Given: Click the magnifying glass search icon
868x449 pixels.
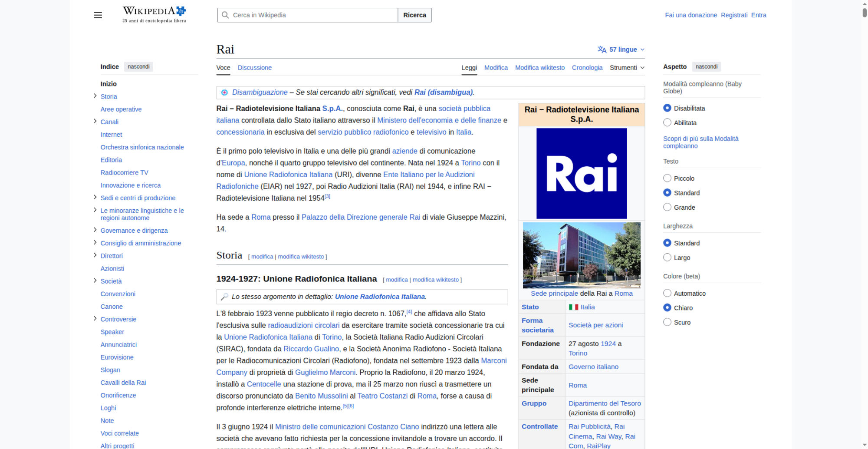Looking at the screenshot, I should 225,15.
